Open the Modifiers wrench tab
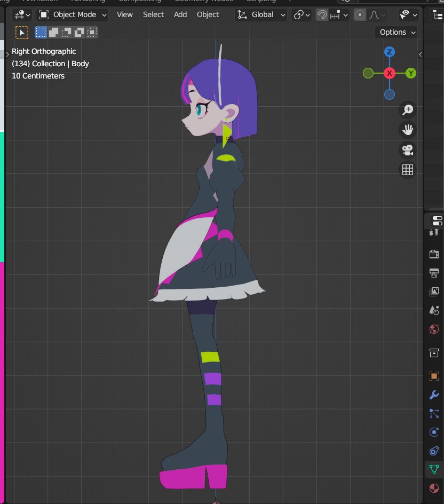Screen dimensions: 444x504 (434, 395)
